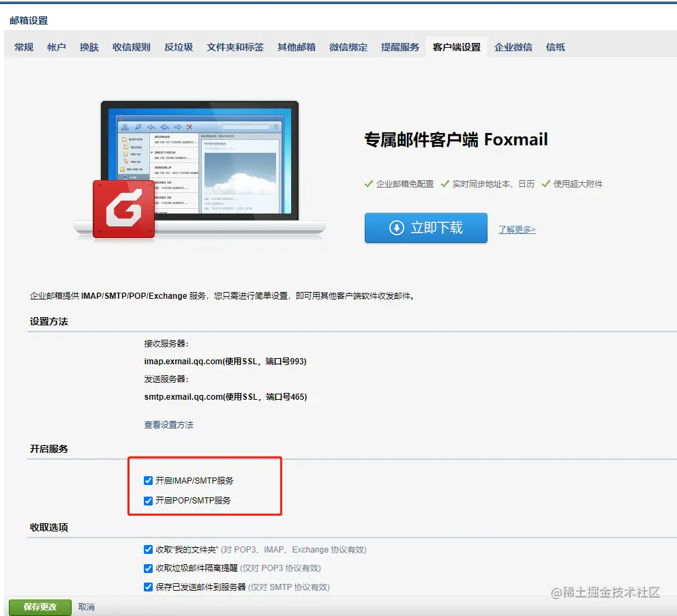Click the 实时同步地址本、日历 feature text
The height and width of the screenshot is (616, 677).
pos(493,184)
